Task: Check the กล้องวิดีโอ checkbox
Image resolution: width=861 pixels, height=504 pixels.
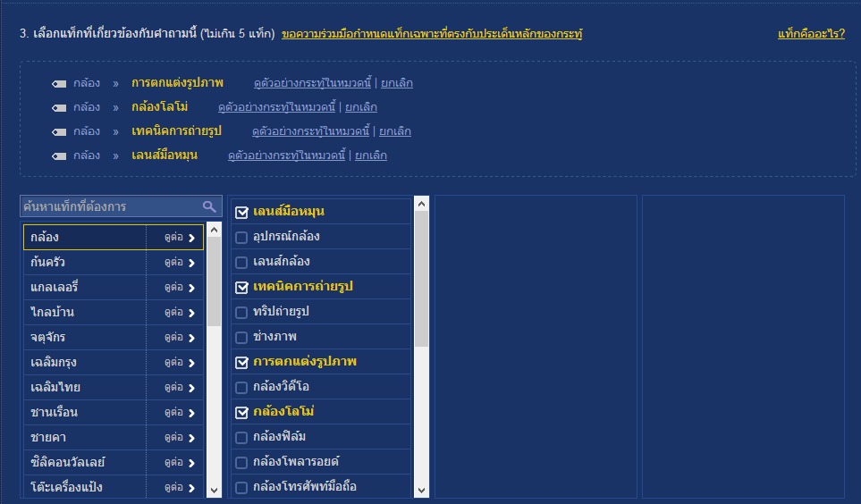Action: [x=241, y=388]
